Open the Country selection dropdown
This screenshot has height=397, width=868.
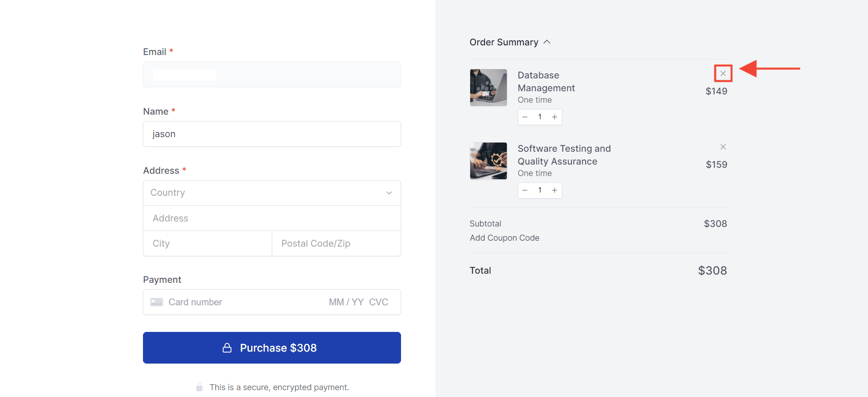tap(272, 193)
